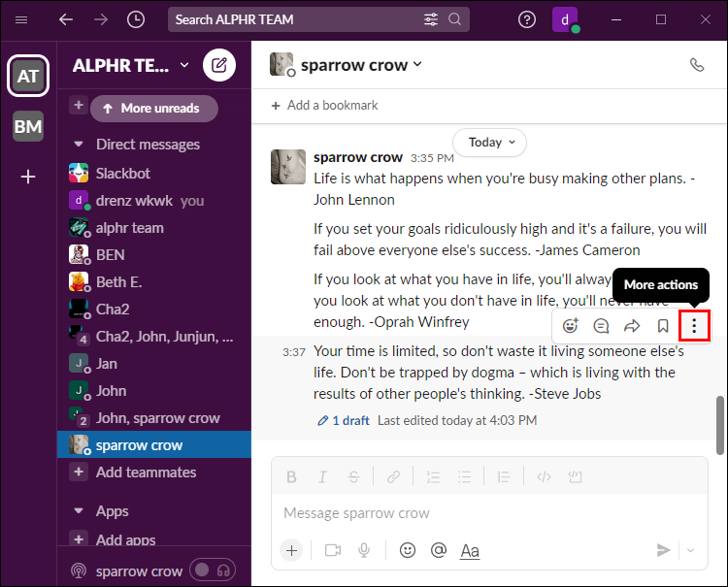Open user profile avatar 'd' at top

[x=565, y=20]
